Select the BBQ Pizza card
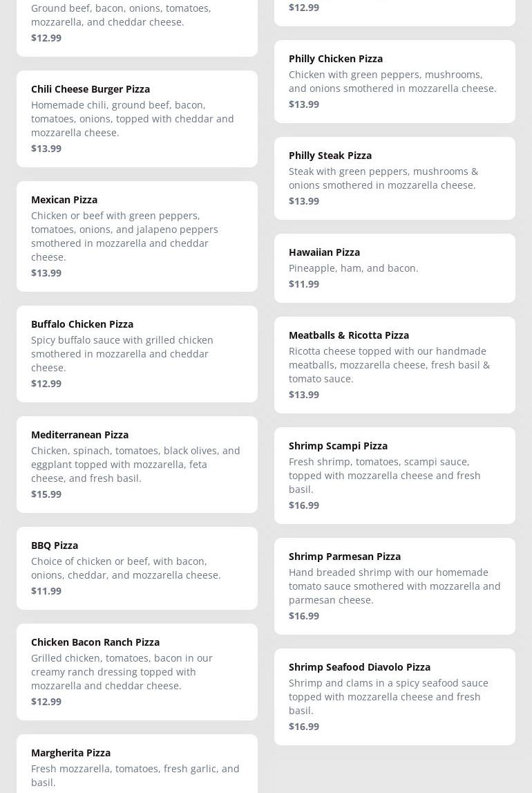Screen dimensions: 532x793 (137, 568)
